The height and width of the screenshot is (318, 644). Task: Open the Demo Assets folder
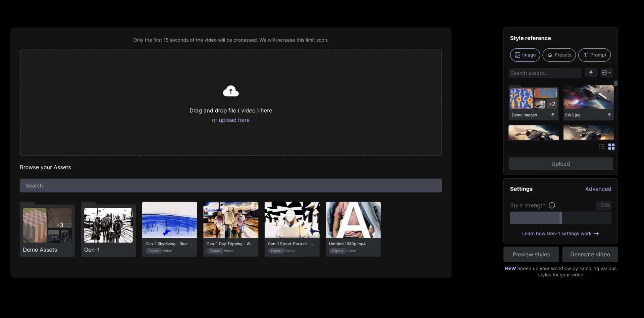(47, 230)
